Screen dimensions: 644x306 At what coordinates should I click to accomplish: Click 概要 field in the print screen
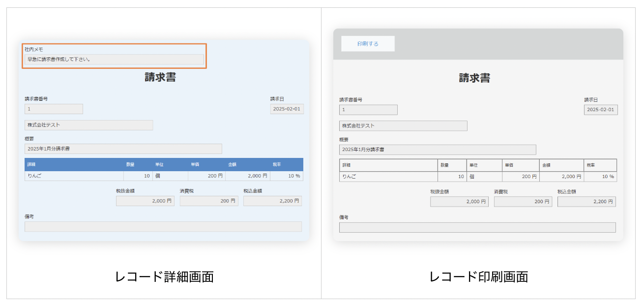click(438, 150)
